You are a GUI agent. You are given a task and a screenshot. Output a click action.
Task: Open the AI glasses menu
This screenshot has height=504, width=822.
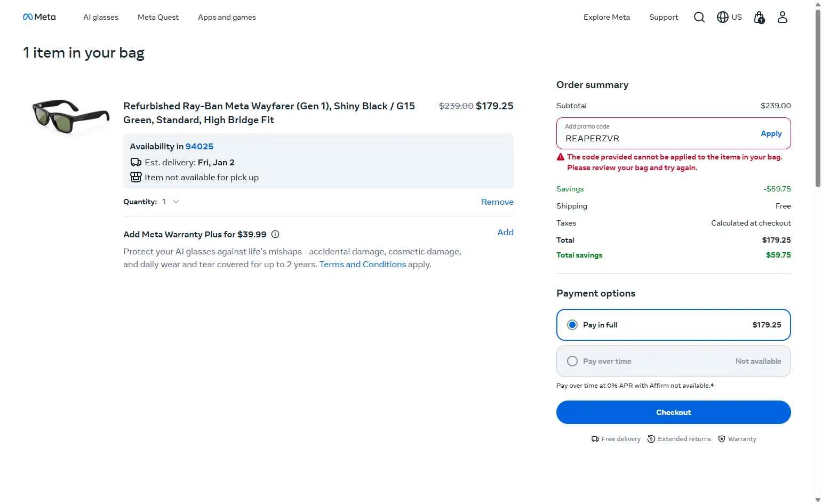tap(101, 17)
